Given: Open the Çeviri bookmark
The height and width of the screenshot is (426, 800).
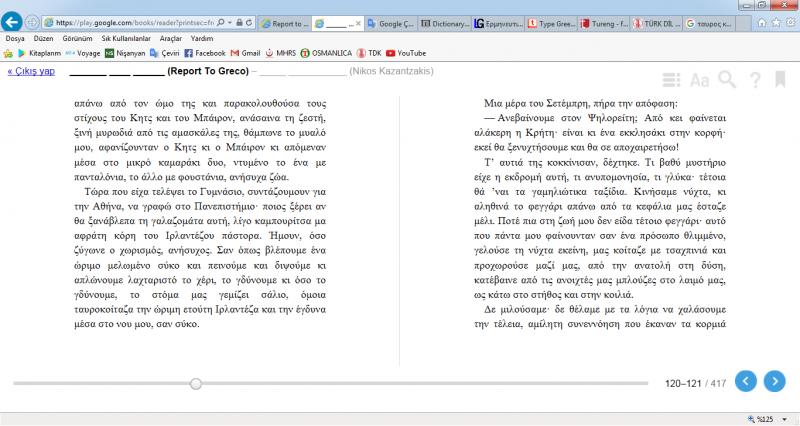Looking at the screenshot, I should pos(164,53).
